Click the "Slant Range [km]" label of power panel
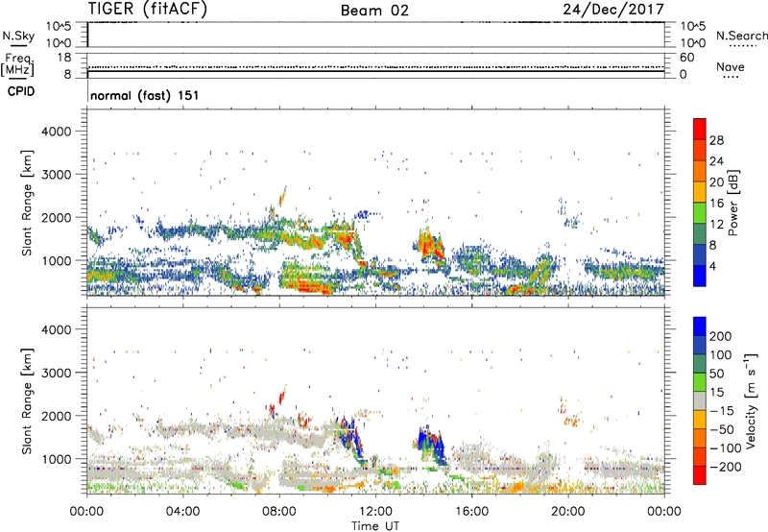768x532 pixels. coord(27,203)
